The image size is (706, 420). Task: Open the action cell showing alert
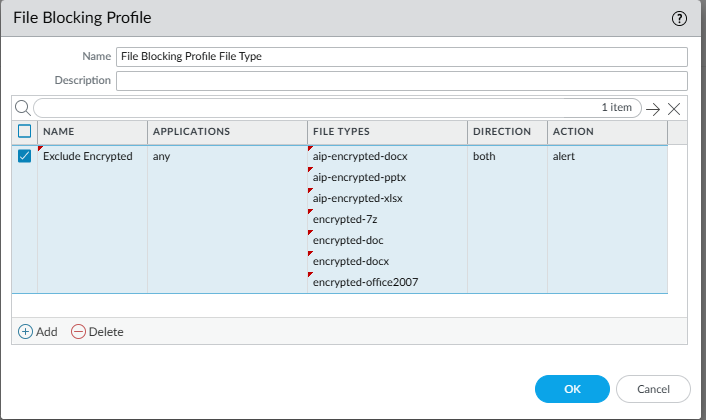click(x=564, y=157)
